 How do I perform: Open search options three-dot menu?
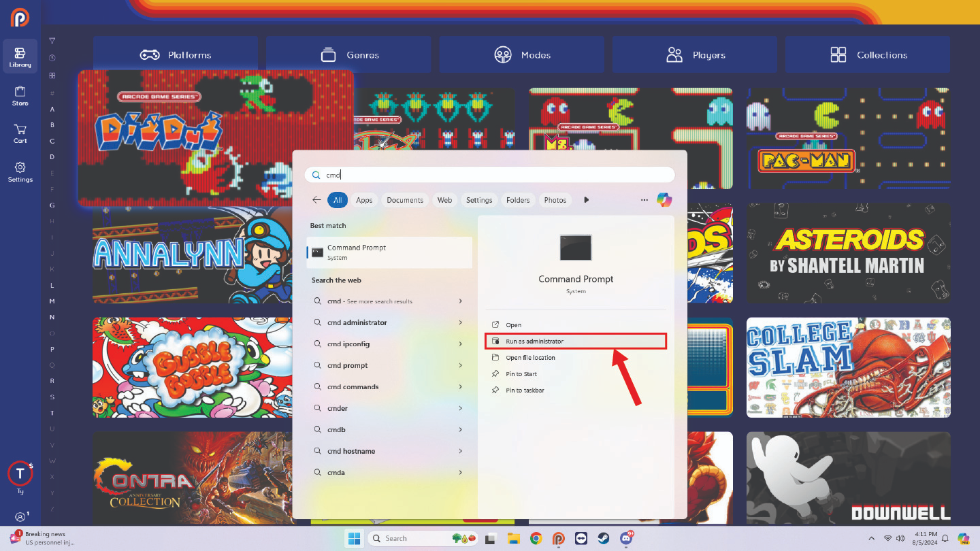(x=644, y=200)
